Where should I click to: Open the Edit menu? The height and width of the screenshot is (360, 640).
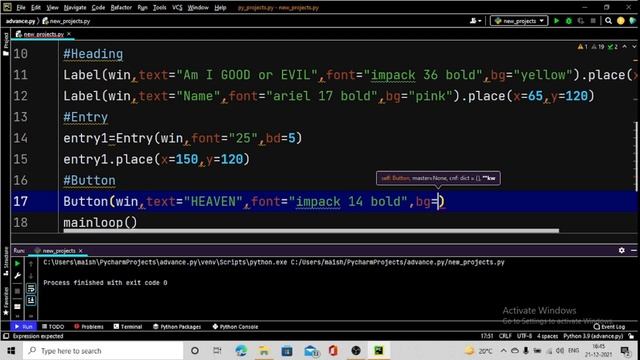click(x=36, y=7)
